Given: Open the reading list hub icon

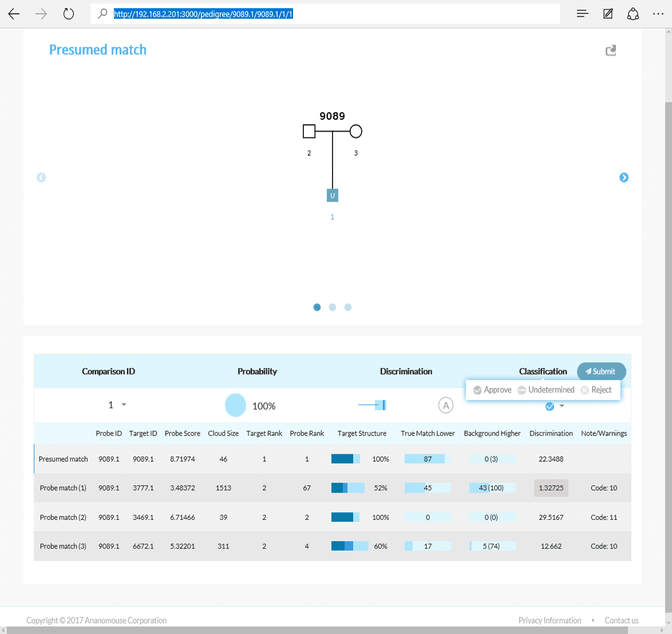Looking at the screenshot, I should click(x=582, y=14).
